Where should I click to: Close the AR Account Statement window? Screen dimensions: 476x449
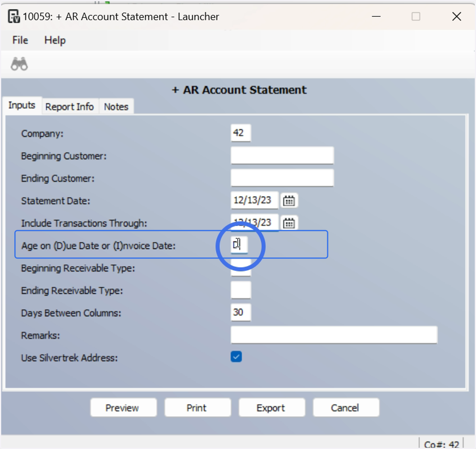pos(457,17)
